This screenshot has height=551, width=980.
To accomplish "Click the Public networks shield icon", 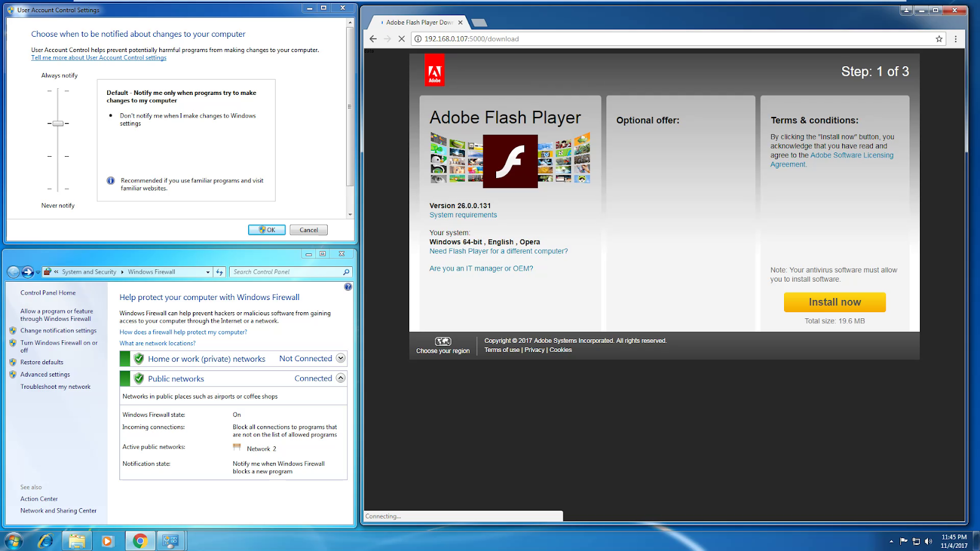I will (x=138, y=378).
